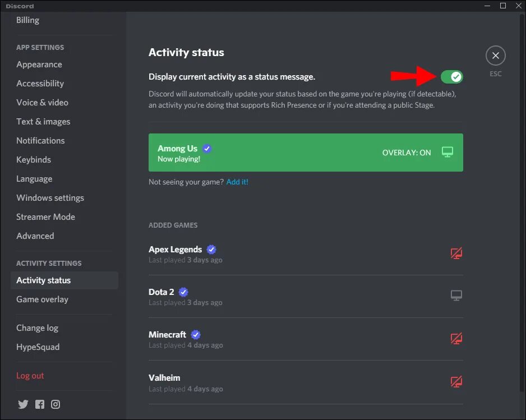The height and width of the screenshot is (420, 526).
Task: Go to Voice & video settings
Action: pos(42,103)
